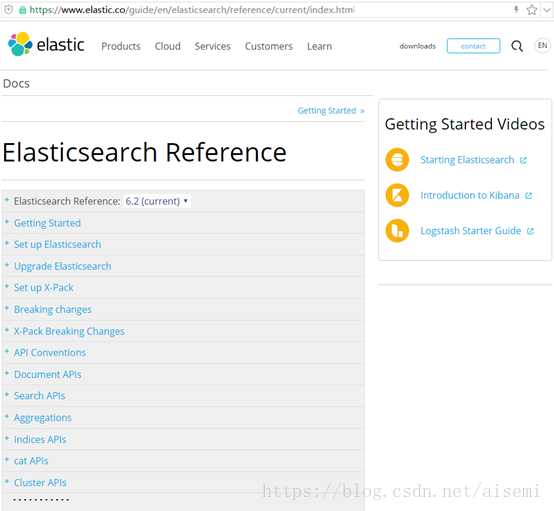
Task: Click external link icon beside Starting Elasticsearch
Action: (x=523, y=160)
